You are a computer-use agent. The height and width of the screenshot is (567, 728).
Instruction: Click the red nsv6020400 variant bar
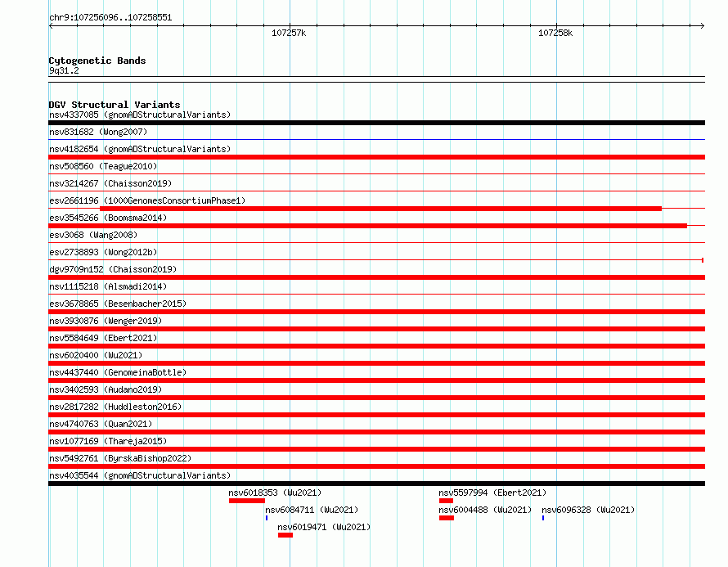pos(376,363)
